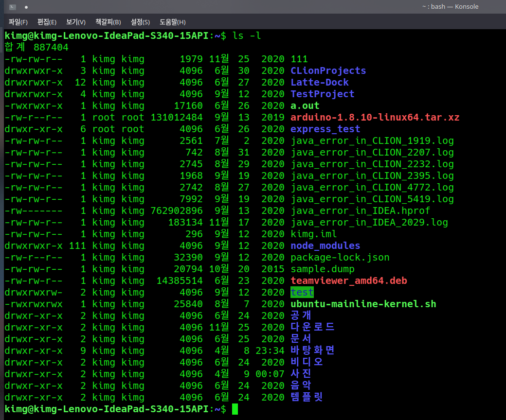Click the Konsole terminal icon in title bar

point(13,7)
